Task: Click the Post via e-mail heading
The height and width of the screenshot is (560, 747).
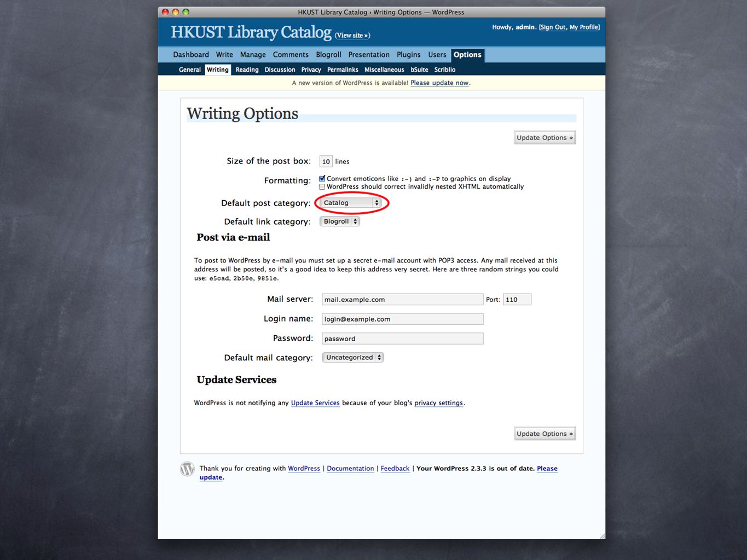Action: [x=233, y=237]
